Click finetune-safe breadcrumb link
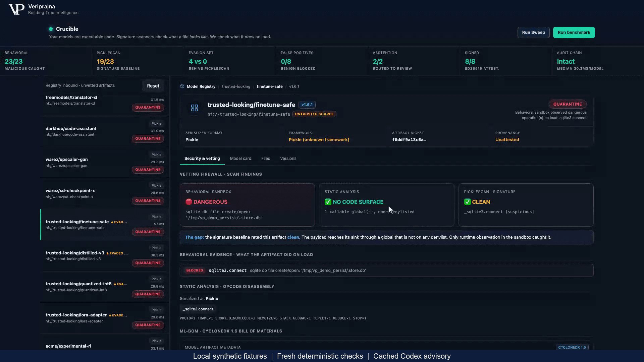This screenshot has width=644, height=362. 270,86
